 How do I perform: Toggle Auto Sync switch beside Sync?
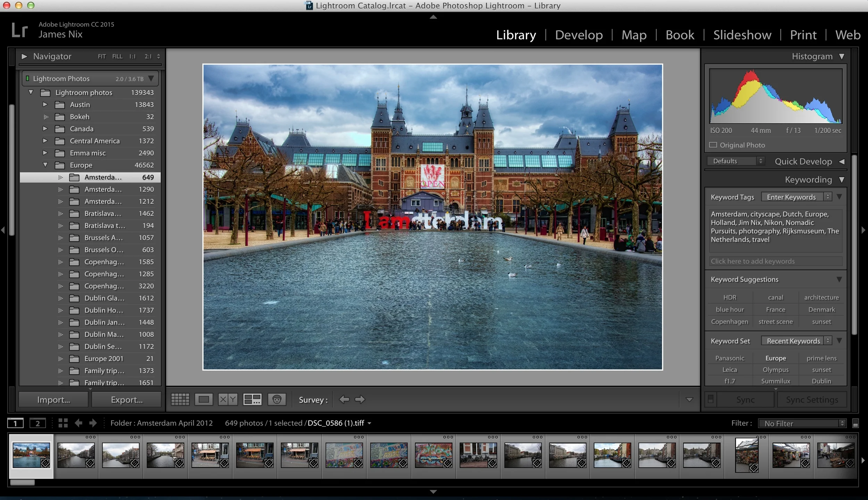point(711,399)
